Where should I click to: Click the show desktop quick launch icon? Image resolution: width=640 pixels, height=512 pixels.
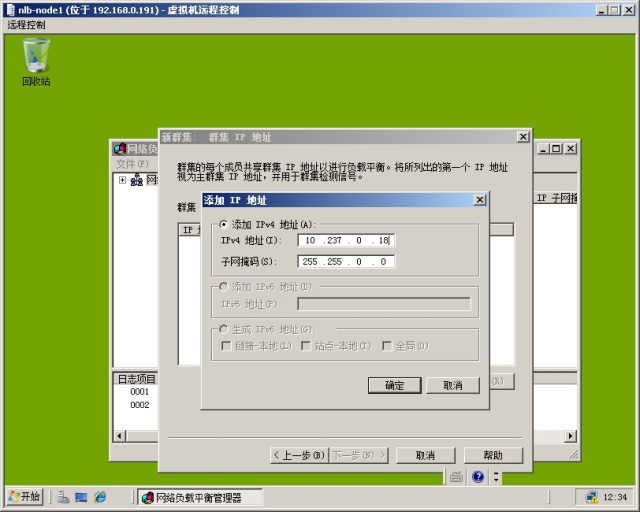(81, 497)
